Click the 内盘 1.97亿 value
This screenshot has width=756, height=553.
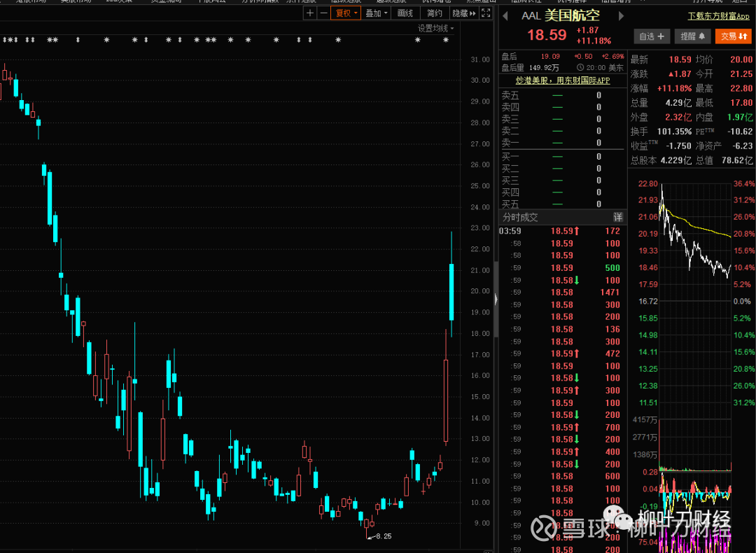[740, 117]
